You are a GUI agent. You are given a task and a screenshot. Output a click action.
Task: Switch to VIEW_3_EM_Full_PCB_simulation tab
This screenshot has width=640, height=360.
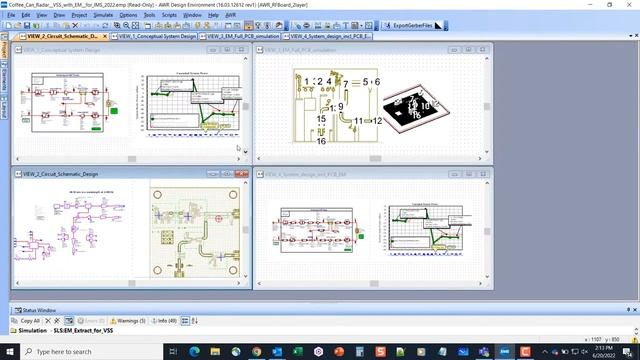click(x=240, y=36)
